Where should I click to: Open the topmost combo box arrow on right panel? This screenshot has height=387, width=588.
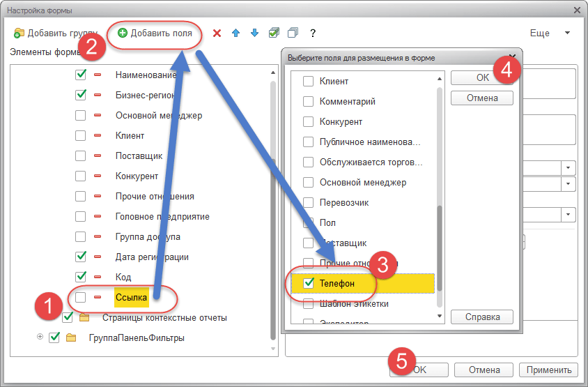tap(568, 168)
